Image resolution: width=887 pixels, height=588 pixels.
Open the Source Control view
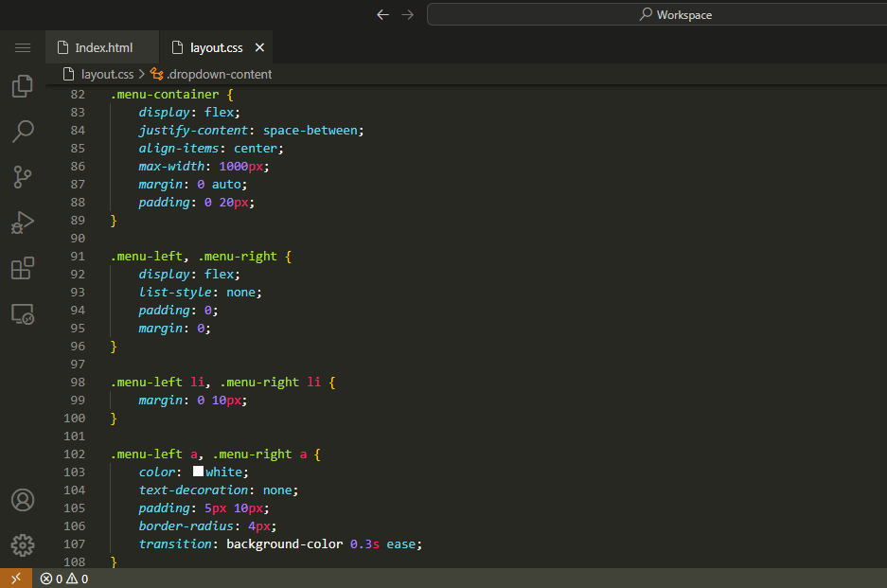[23, 176]
